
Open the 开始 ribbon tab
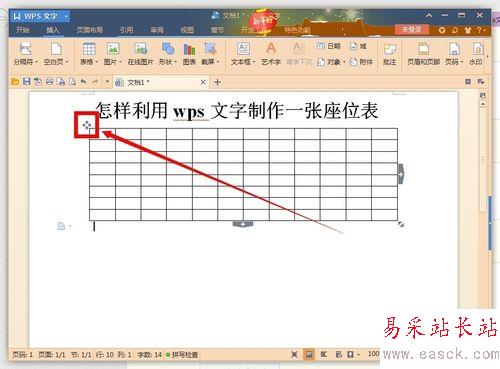(23, 30)
